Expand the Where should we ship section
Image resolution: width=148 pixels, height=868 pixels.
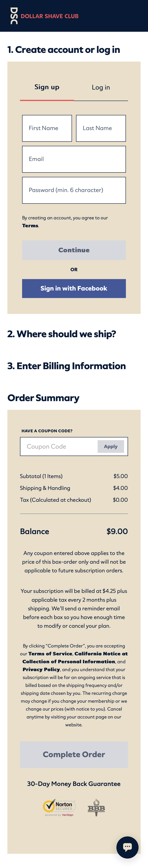[62, 334]
